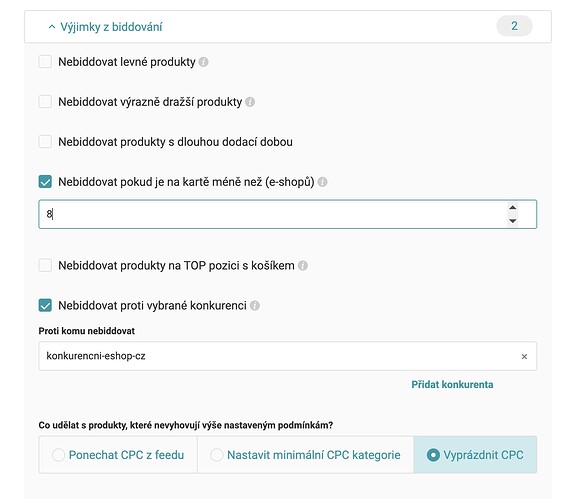Viewport: 567px width, 499px height.
Task: Click info icon beside vybrané konkurenci
Action: click(255, 306)
